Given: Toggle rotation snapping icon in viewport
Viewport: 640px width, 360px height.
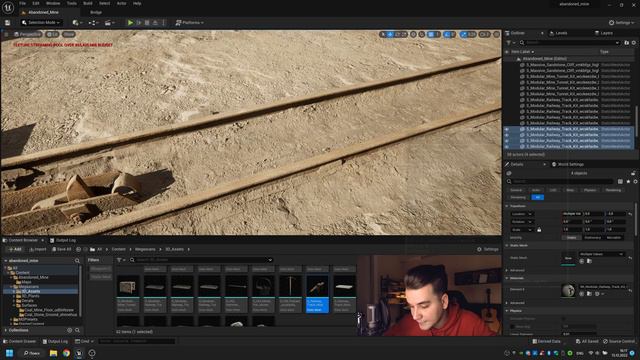Looking at the screenshot, I should point(447,35).
